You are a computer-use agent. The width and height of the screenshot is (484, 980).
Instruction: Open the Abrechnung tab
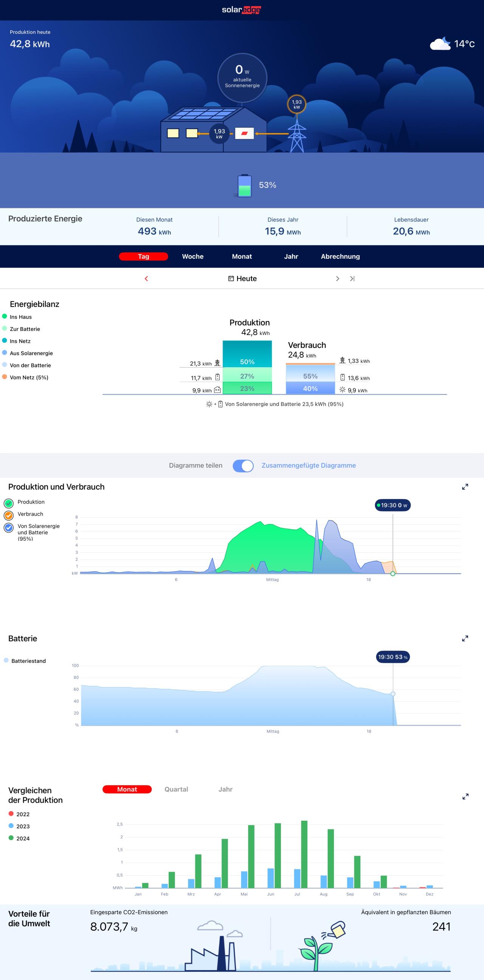click(x=340, y=256)
